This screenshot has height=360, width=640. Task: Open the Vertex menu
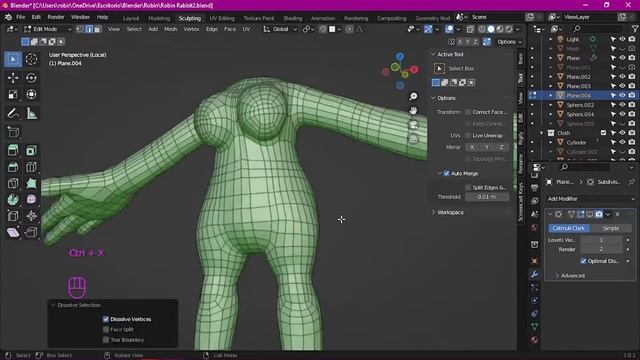coord(191,29)
